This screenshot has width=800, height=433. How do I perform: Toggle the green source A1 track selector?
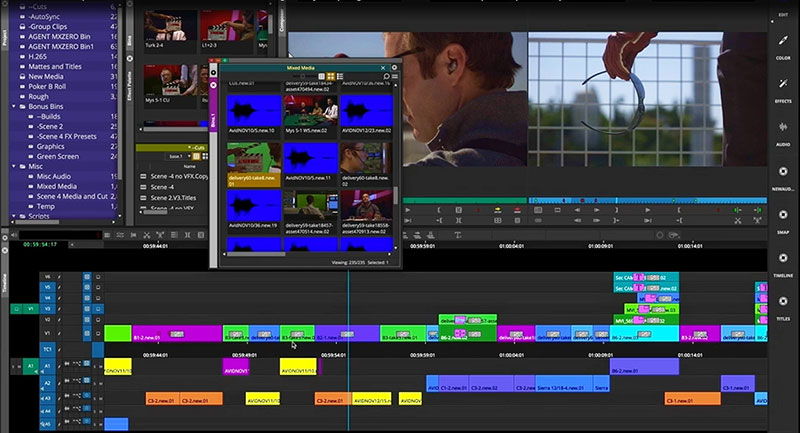31,366
